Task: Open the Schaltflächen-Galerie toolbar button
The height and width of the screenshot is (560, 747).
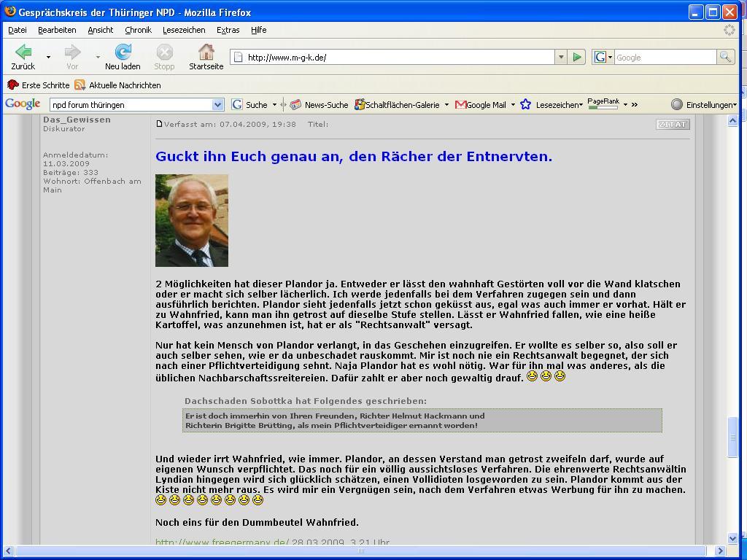Action: pyautogui.click(x=396, y=105)
